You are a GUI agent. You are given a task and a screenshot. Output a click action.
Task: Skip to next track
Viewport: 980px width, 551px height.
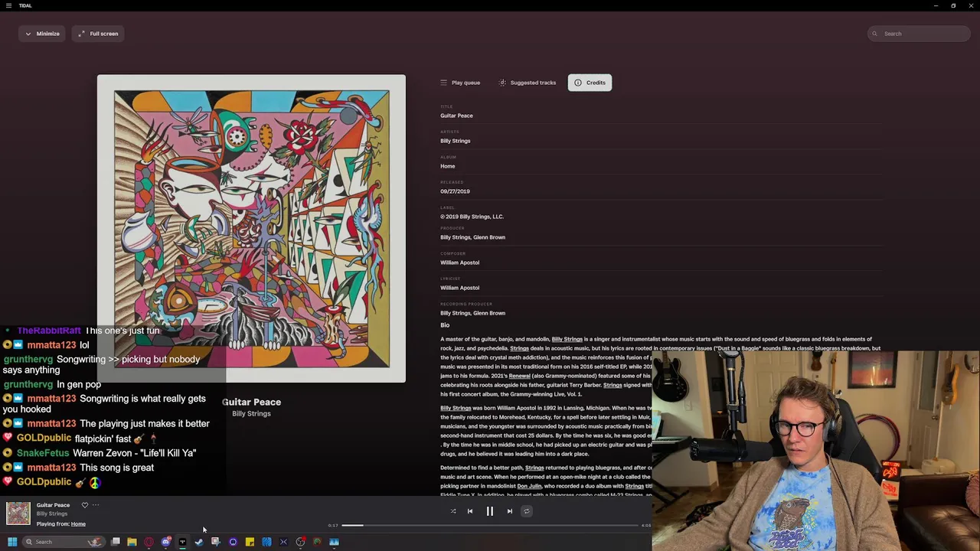point(510,511)
